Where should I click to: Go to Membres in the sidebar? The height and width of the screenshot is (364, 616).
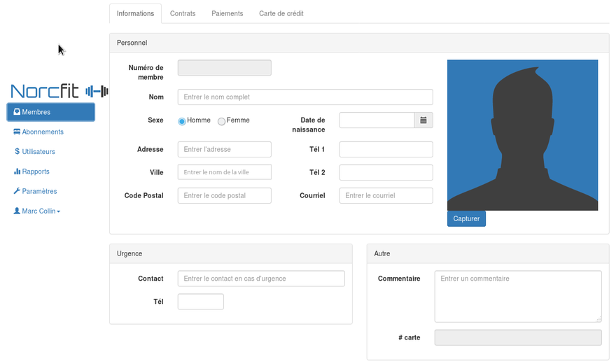click(50, 112)
